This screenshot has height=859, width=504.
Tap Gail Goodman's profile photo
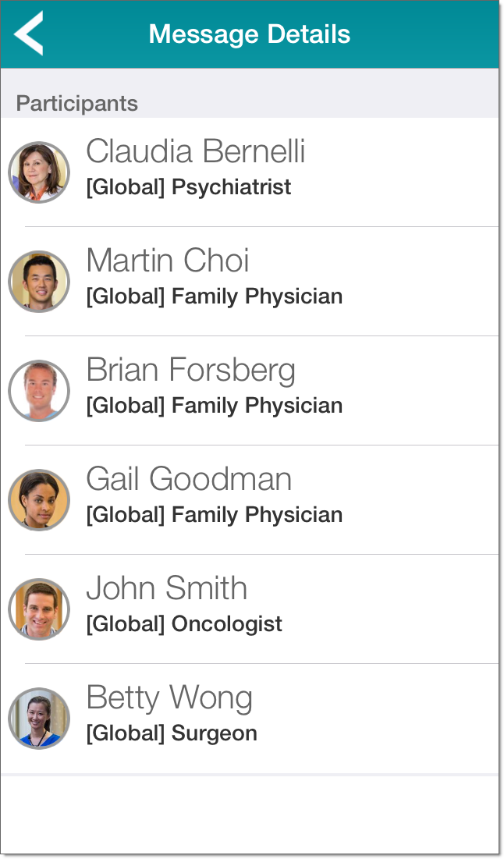coord(39,500)
